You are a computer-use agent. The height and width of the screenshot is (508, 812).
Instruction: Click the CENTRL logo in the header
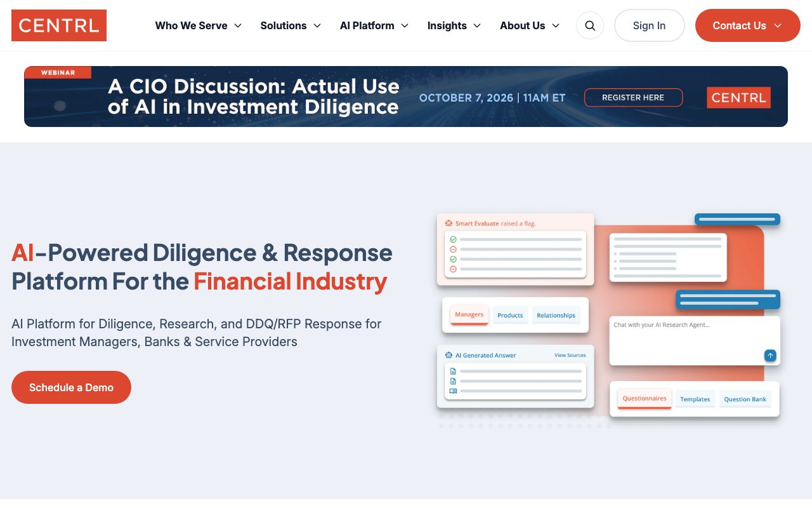[x=59, y=25]
